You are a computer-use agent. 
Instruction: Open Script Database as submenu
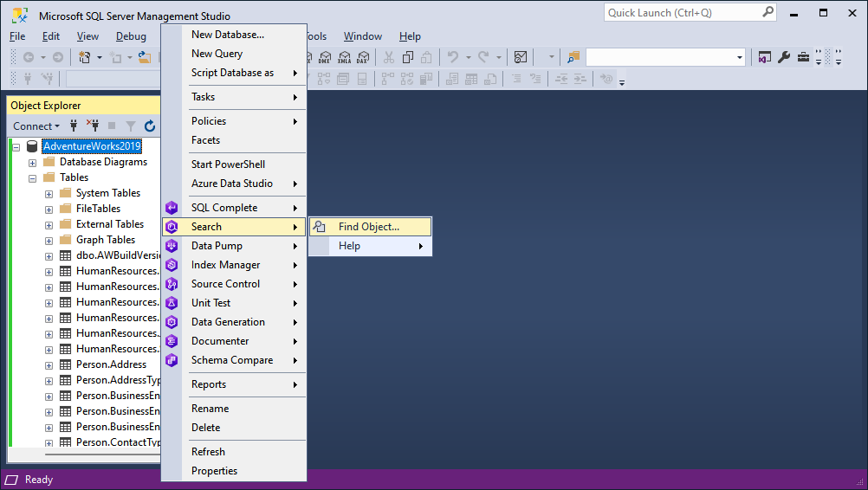pyautogui.click(x=234, y=73)
